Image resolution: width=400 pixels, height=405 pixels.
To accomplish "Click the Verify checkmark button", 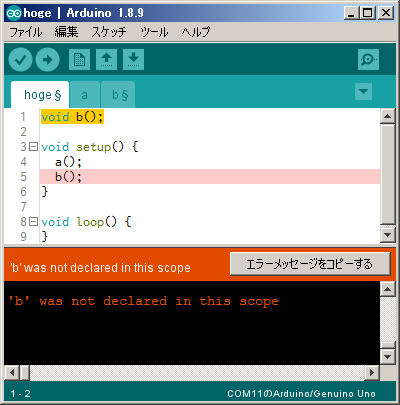I will (x=20, y=60).
